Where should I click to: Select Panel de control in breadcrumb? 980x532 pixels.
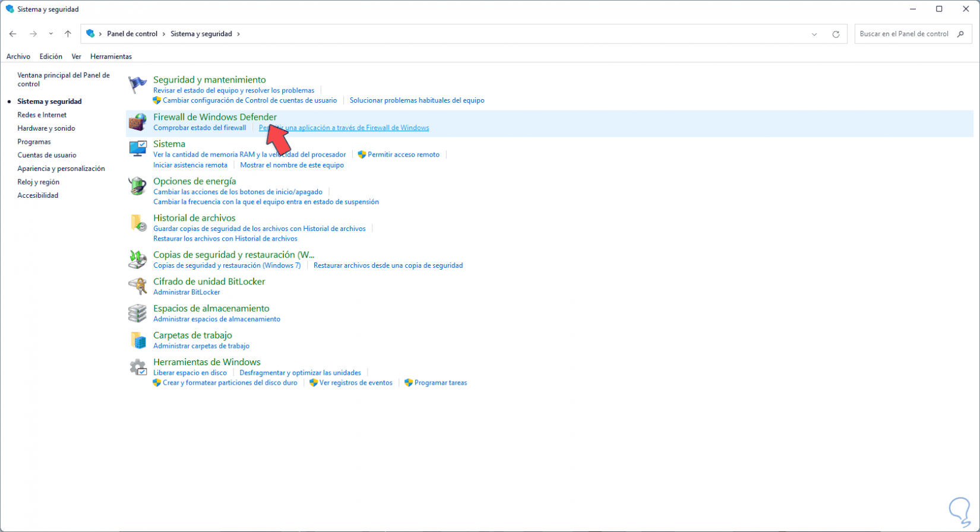point(132,34)
